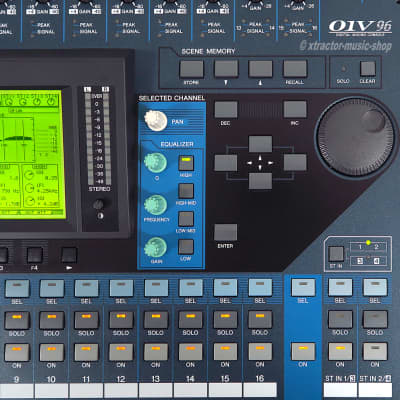Toggle channel 12 ON button
The width and height of the screenshot is (400, 400).
(121, 352)
